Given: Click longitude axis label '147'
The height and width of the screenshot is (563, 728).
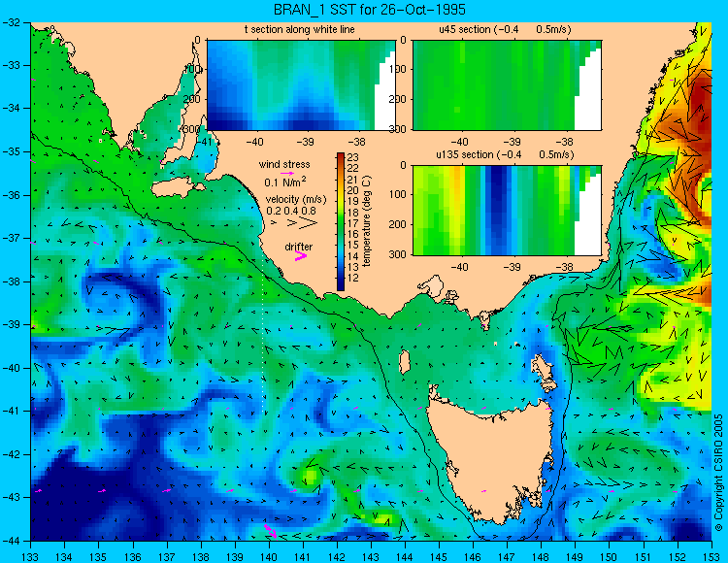Looking at the screenshot, I should coord(507,557).
